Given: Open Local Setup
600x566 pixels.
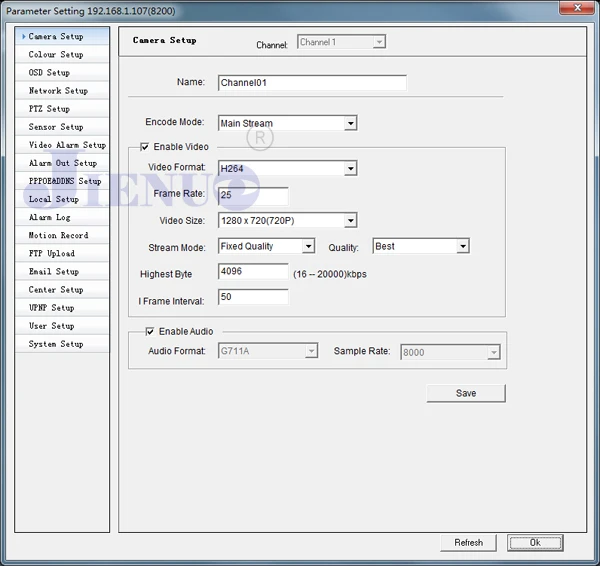Looking at the screenshot, I should click(62, 199).
